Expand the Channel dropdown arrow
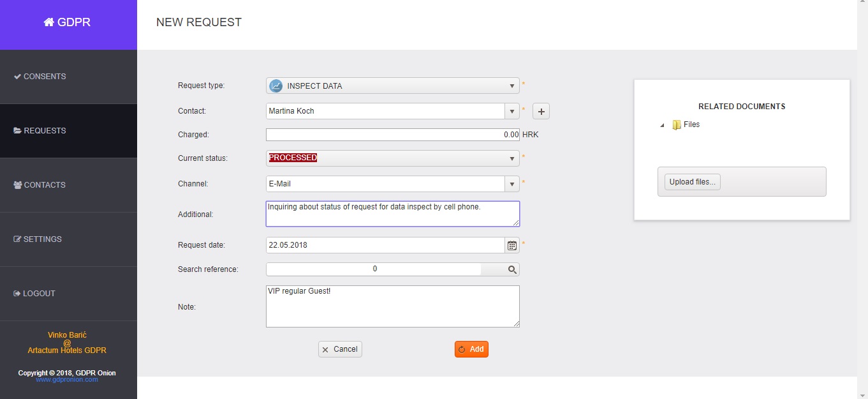This screenshot has height=399, width=868. (511, 184)
